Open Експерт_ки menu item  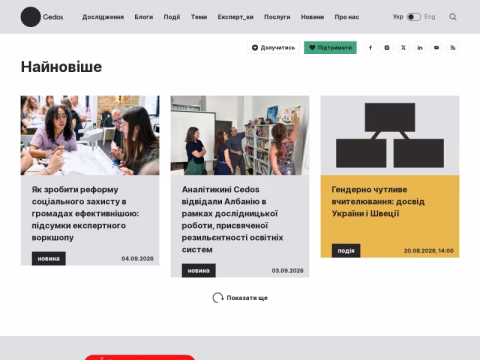[236, 17]
